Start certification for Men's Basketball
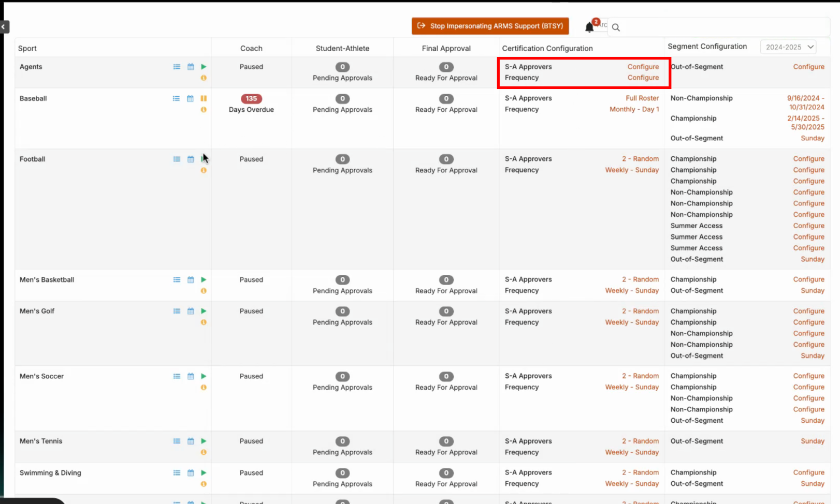This screenshot has height=504, width=840. [204, 279]
